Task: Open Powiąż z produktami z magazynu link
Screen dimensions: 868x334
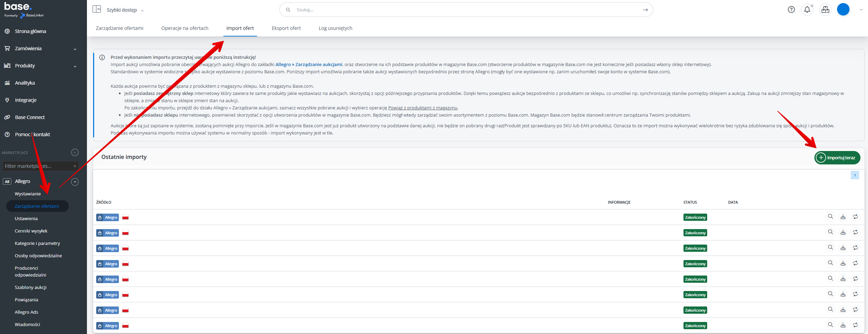Action: (422, 108)
